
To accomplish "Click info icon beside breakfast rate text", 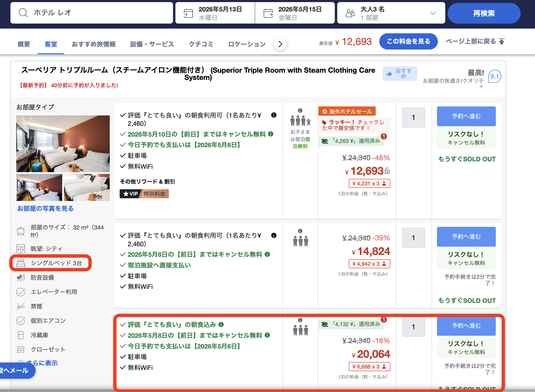I will (274, 115).
